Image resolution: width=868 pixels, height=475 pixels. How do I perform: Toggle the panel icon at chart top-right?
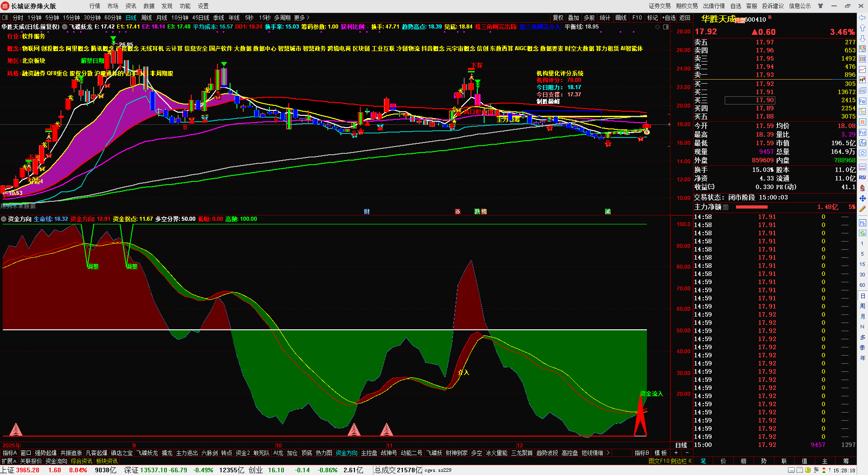[666, 27]
